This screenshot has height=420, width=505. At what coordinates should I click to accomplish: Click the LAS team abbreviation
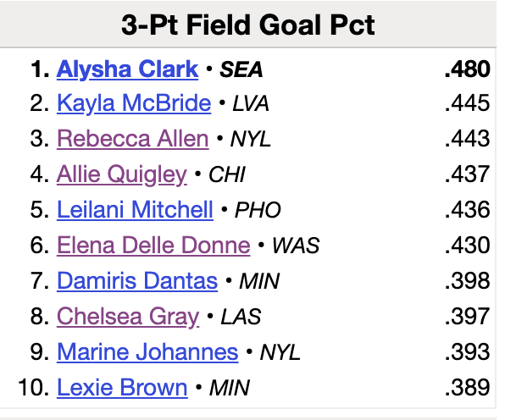[241, 317]
